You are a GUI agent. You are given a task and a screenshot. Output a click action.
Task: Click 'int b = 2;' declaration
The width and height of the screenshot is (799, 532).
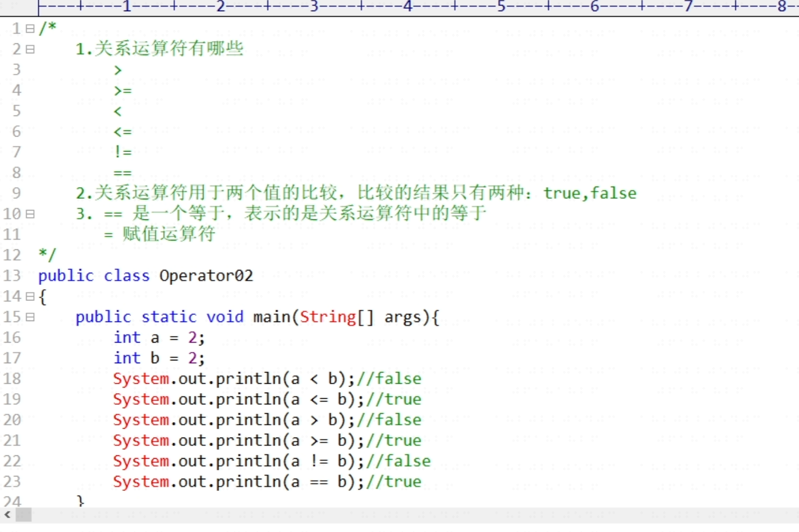pos(159,358)
